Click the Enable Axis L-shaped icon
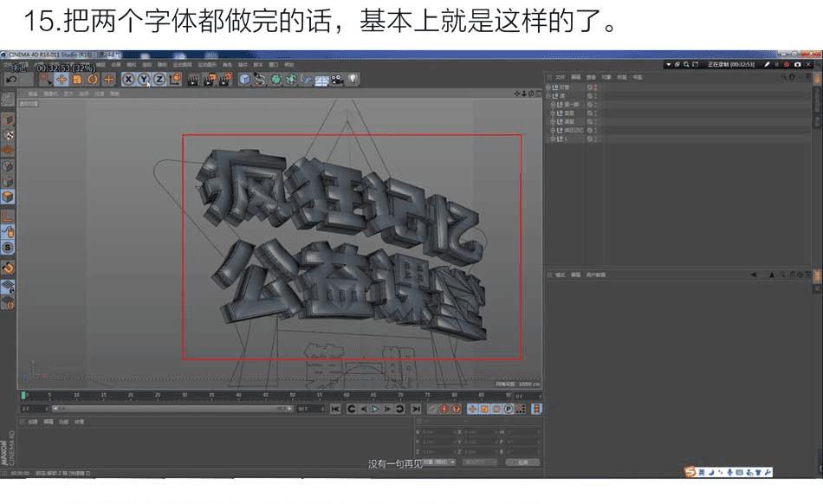Viewport: 823px width, 504px height. [8, 216]
